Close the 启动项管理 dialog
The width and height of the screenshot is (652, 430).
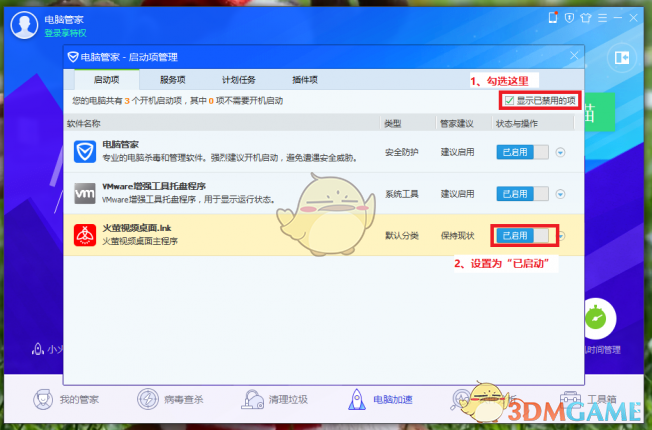click(x=574, y=56)
